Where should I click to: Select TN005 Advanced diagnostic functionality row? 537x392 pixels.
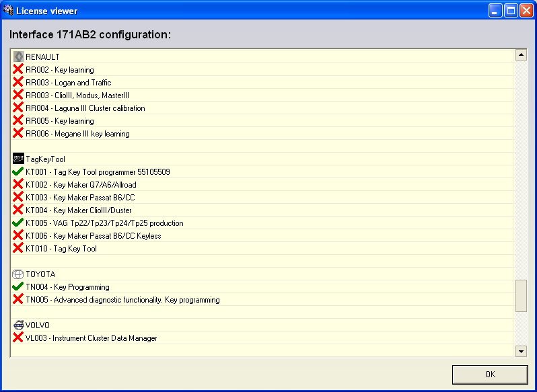pos(122,300)
